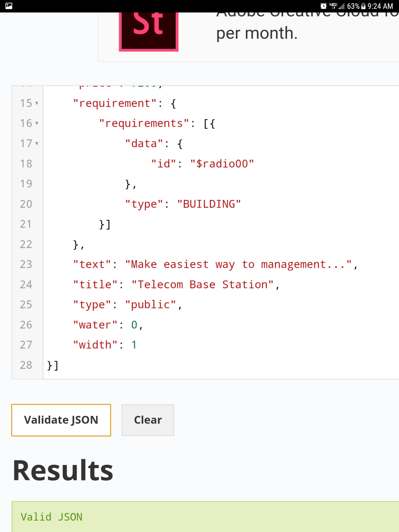The width and height of the screenshot is (399, 532).
Task: Click the "data" key on line 17
Action: [144, 144]
